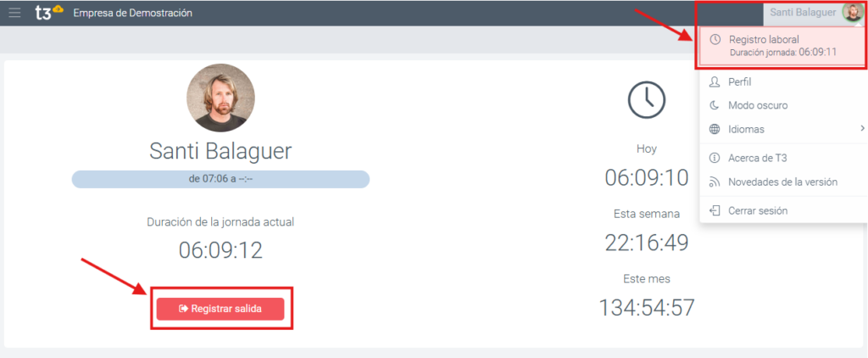Viewport: 868px width, 358px height.
Task: Click the Perfil person icon
Action: [714, 82]
